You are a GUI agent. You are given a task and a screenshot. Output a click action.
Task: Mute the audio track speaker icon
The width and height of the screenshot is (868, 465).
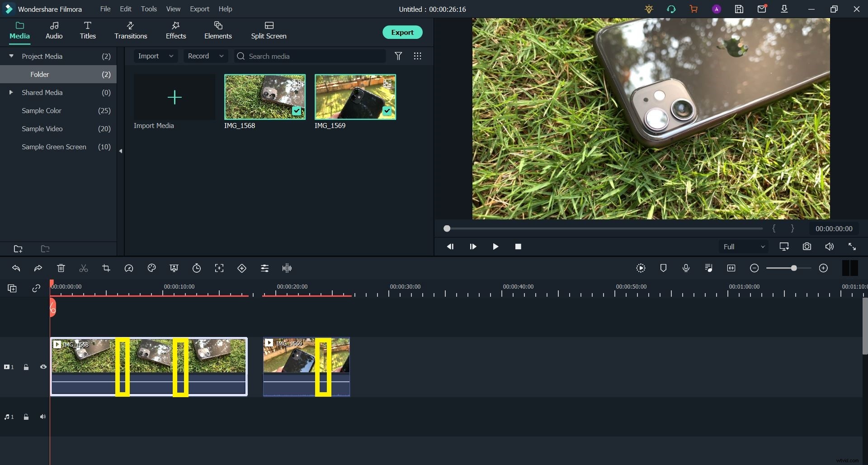point(43,417)
